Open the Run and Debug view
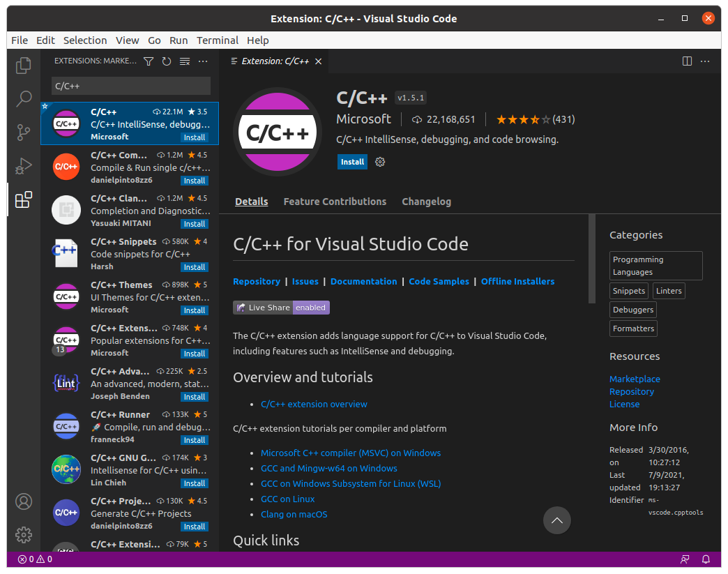The image size is (728, 574). 23,166
